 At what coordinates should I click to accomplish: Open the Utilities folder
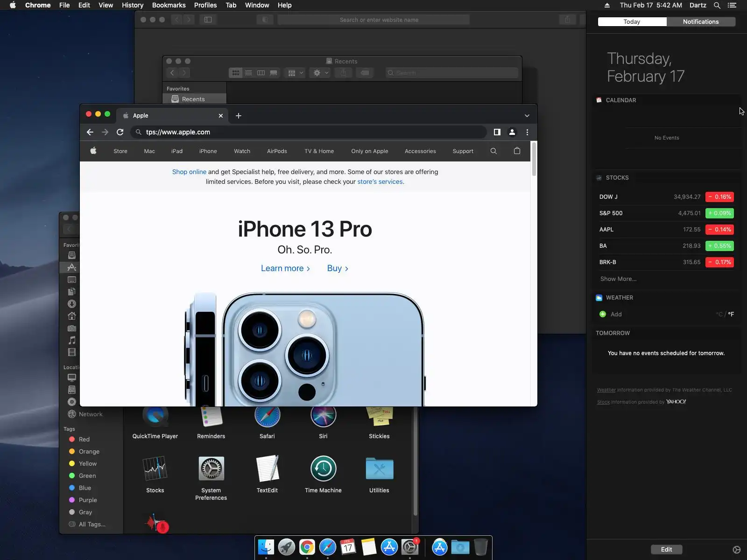tap(379, 469)
